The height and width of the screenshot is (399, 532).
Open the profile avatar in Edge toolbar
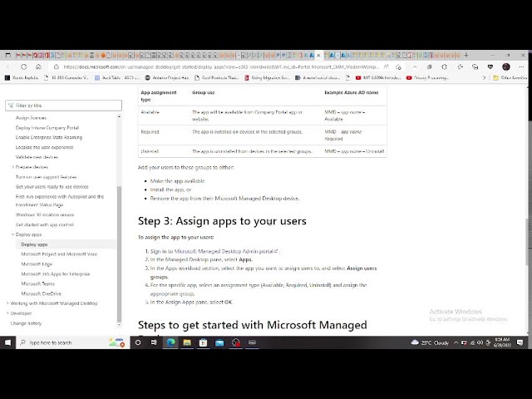[x=506, y=66]
